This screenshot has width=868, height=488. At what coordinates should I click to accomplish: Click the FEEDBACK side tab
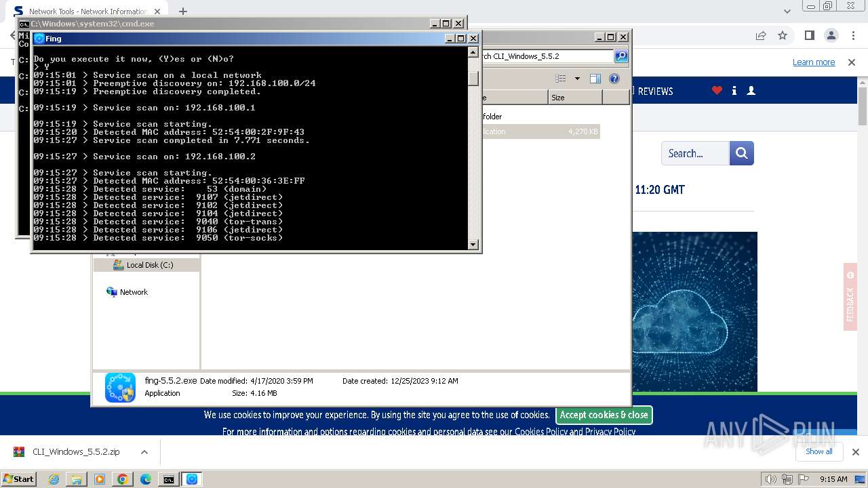(850, 297)
